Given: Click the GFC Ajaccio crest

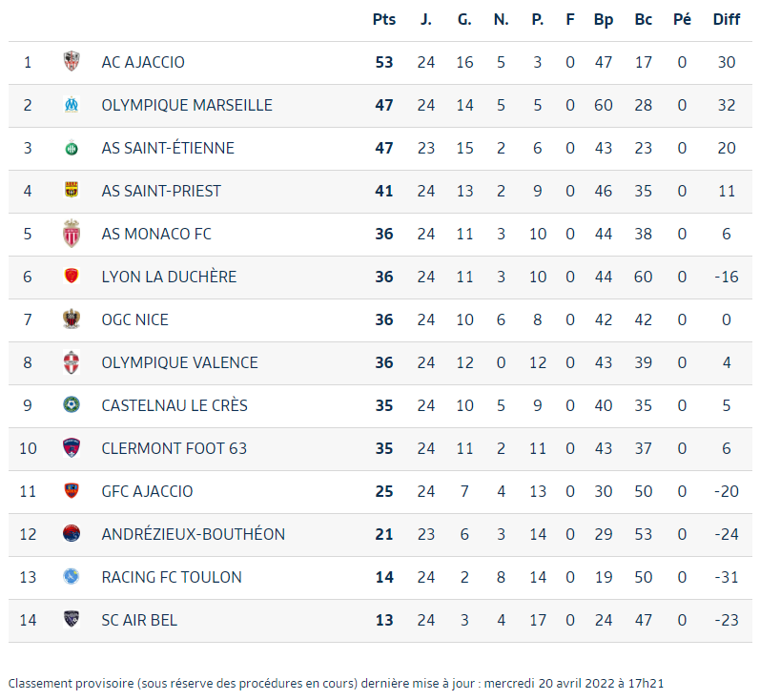Looking at the screenshot, I should coord(72,490).
